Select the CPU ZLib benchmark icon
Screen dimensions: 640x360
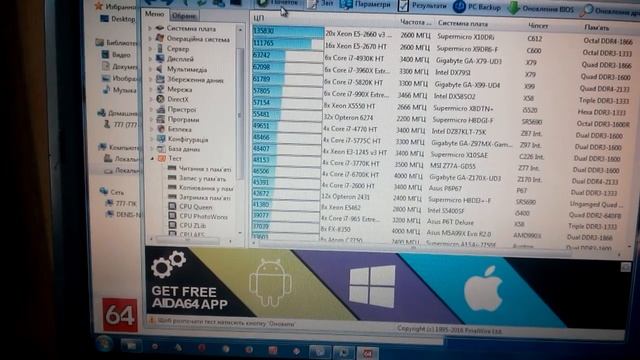(172, 224)
